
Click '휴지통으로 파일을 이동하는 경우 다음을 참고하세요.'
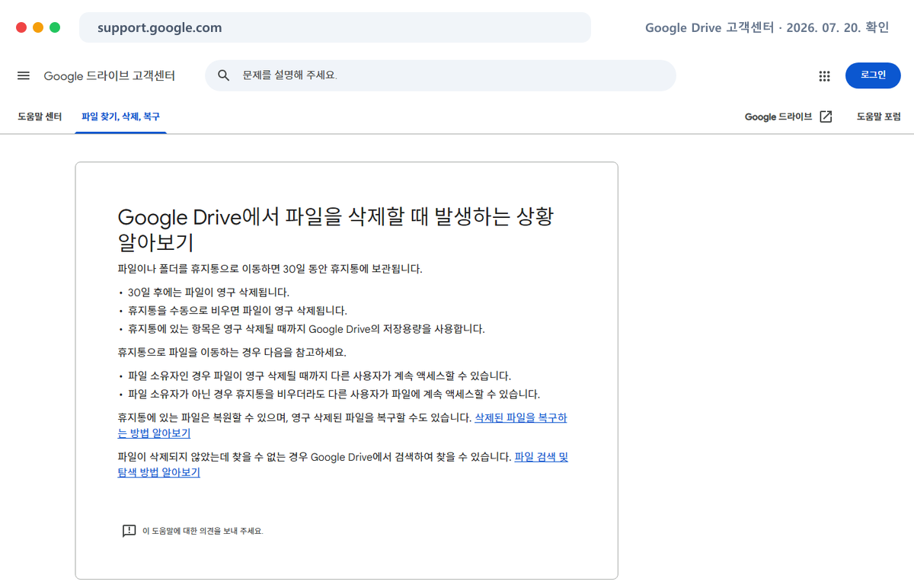pyautogui.click(x=232, y=352)
